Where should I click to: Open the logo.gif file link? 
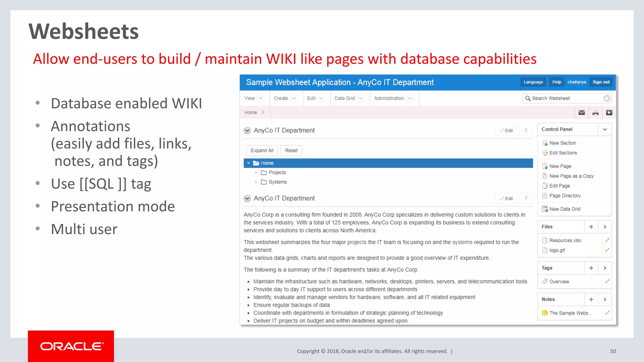pyautogui.click(x=557, y=250)
